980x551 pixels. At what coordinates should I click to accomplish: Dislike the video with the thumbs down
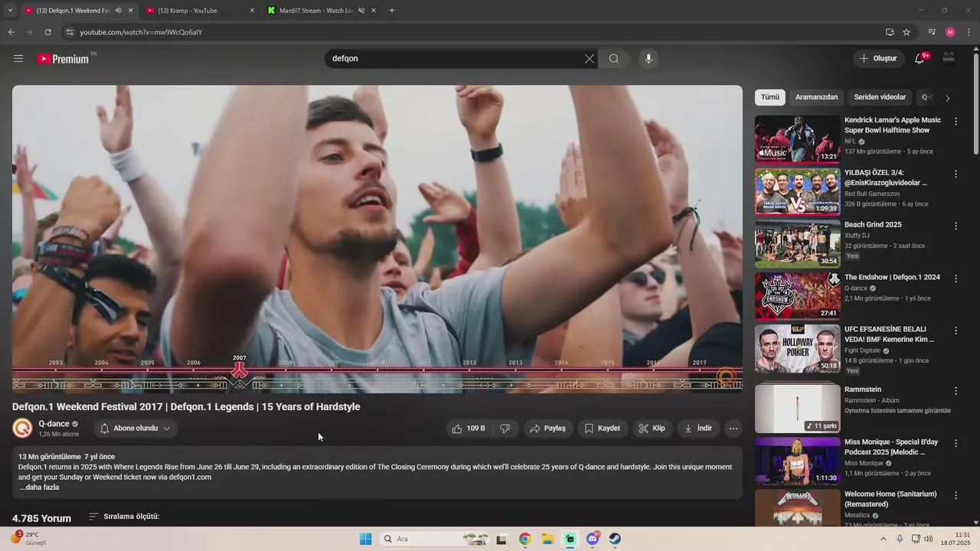(505, 429)
